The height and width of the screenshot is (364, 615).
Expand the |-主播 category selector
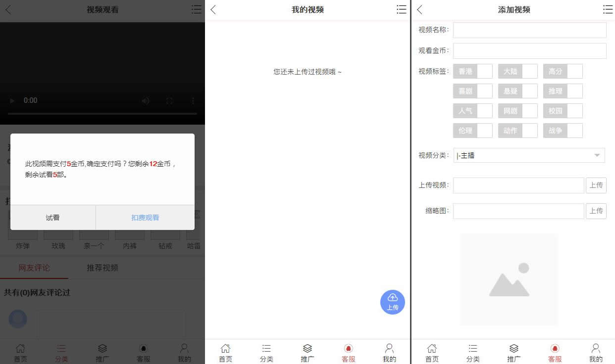click(x=529, y=155)
